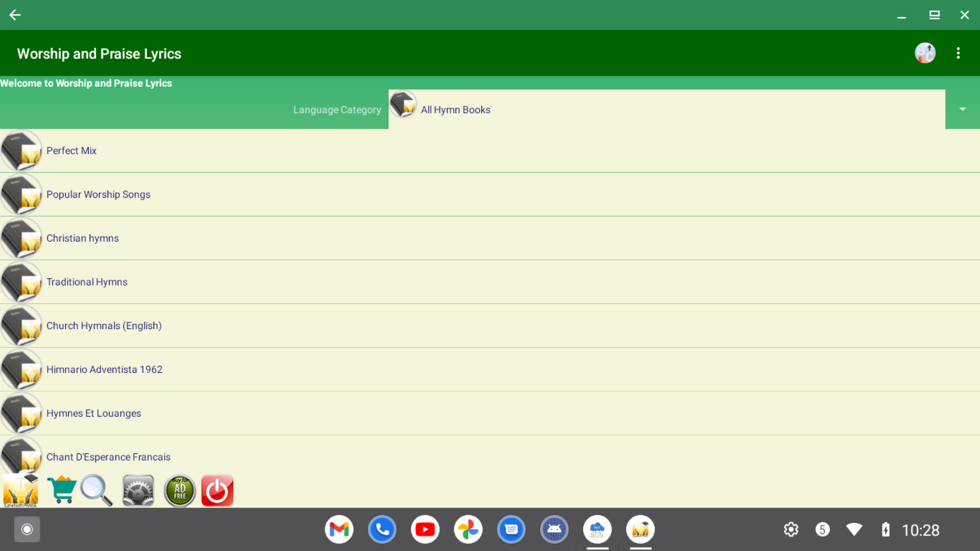Open the shopping cart icon

[x=62, y=490]
